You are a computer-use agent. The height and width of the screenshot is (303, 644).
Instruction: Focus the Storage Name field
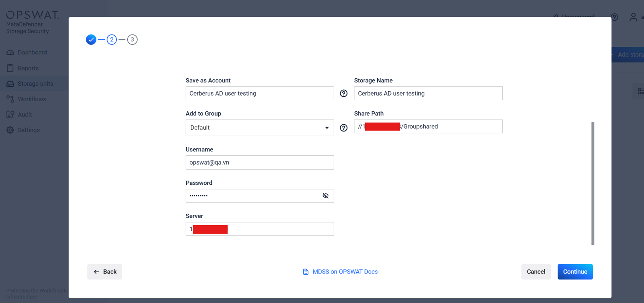(428, 93)
